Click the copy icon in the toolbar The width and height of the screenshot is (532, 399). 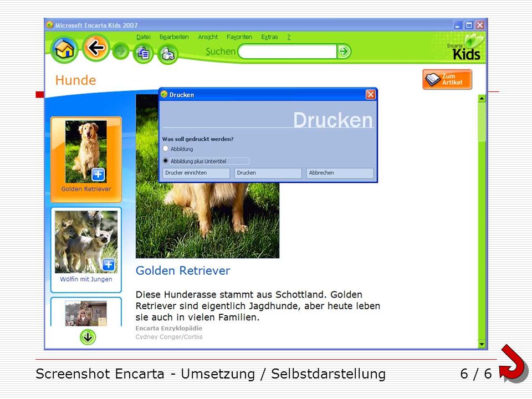click(144, 53)
